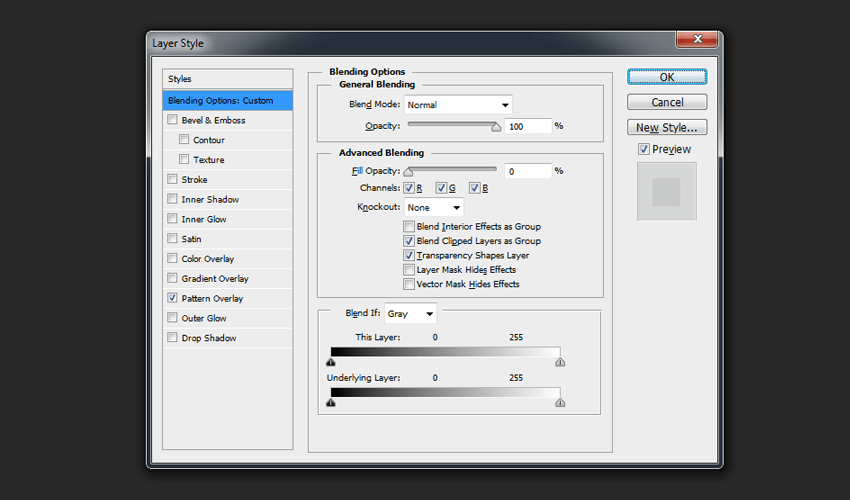Enable the Bevel & Emboss effect checkbox

click(x=173, y=120)
